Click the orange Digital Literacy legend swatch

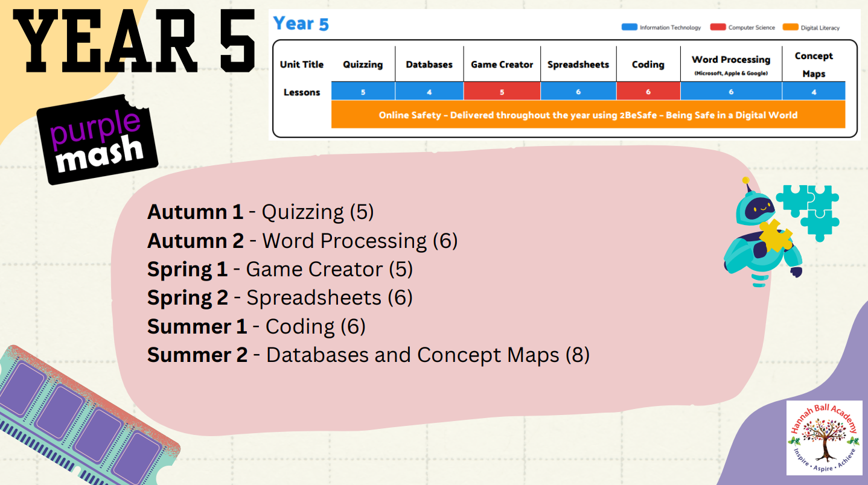tap(790, 27)
